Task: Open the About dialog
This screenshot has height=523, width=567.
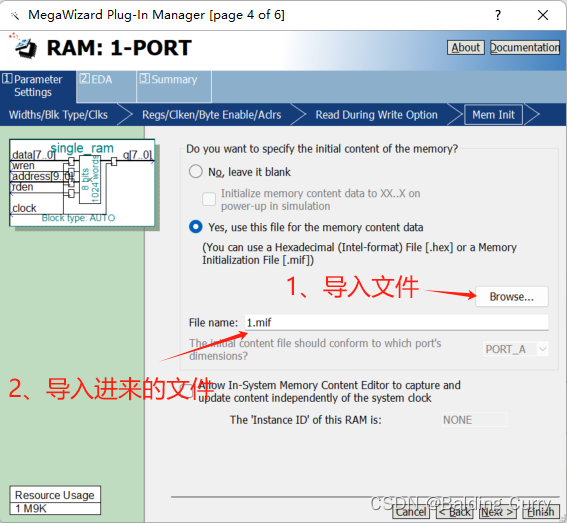Action: coord(465,47)
